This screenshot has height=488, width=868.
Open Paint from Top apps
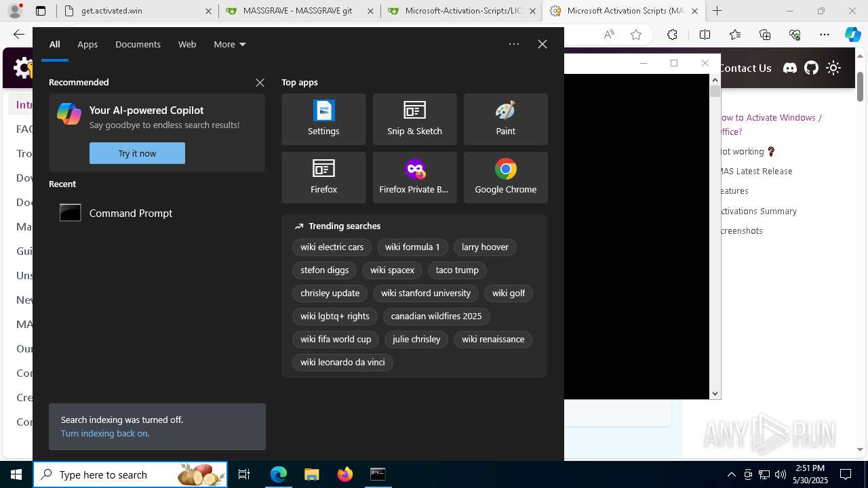point(505,119)
